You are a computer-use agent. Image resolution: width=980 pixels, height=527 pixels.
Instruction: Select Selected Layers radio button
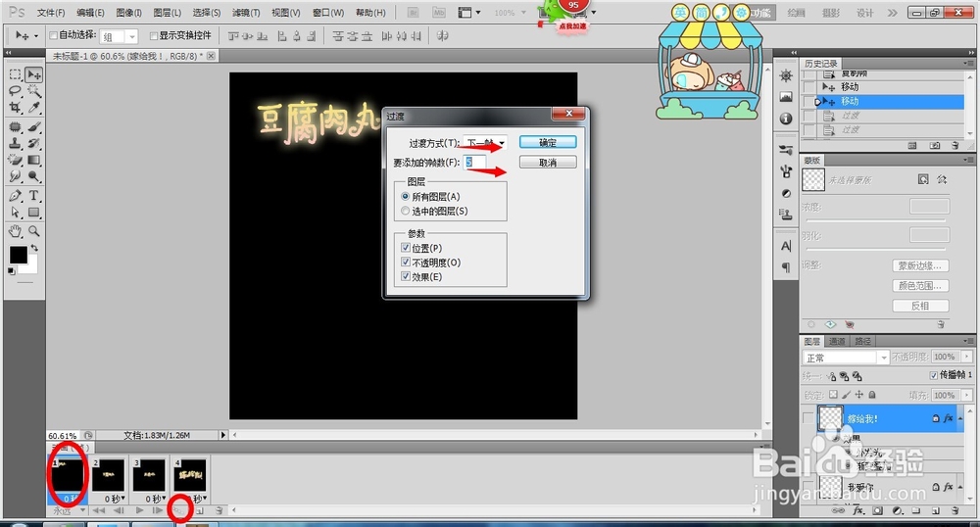click(406, 211)
